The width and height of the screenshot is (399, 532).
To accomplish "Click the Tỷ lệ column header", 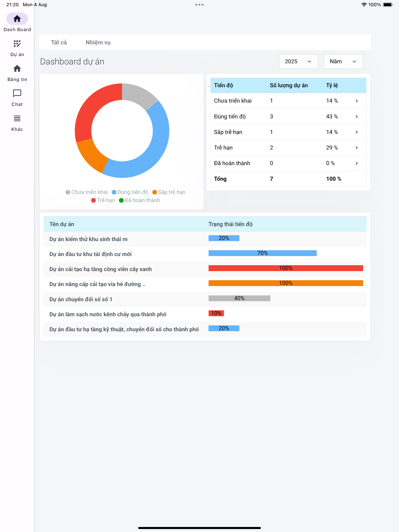I will (x=332, y=85).
